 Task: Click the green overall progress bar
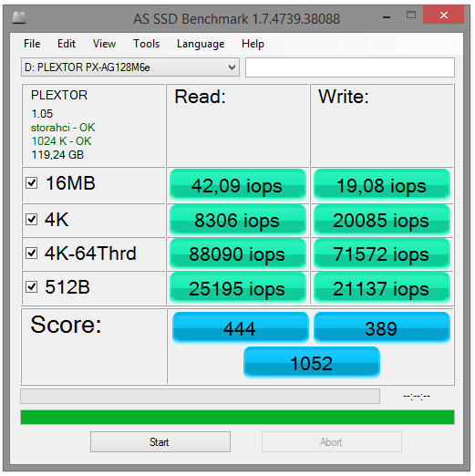click(x=237, y=417)
